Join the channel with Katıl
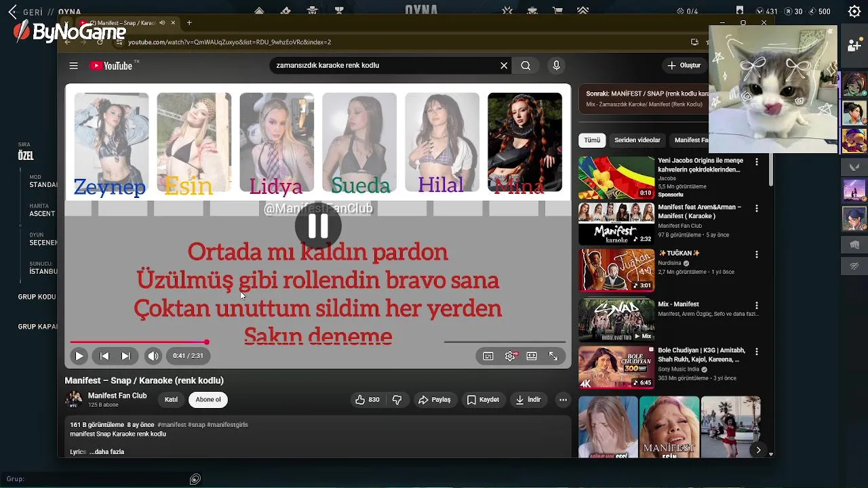Screen dimensions: 868x488 (171, 400)
